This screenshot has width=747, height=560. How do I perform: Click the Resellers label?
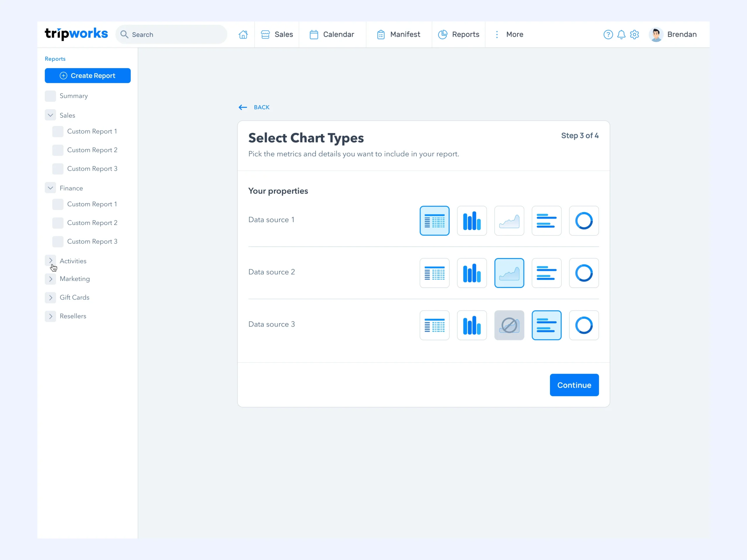click(x=73, y=316)
